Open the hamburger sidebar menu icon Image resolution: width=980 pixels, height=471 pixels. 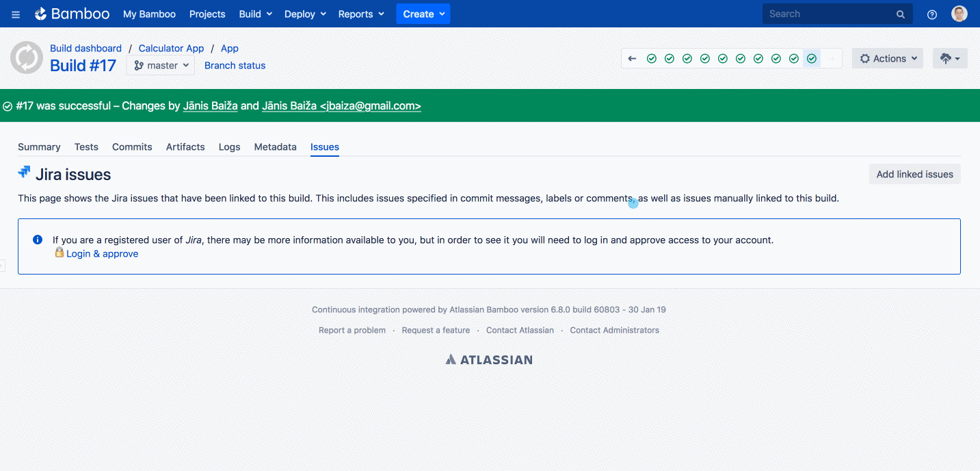[x=16, y=14]
